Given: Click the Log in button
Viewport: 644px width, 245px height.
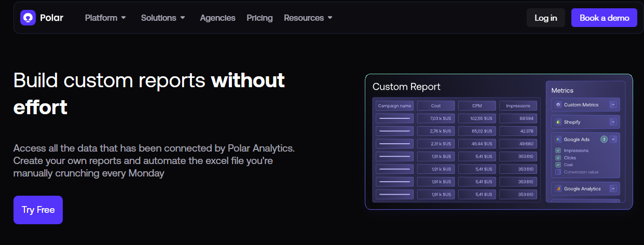Looking at the screenshot, I should [546, 18].
